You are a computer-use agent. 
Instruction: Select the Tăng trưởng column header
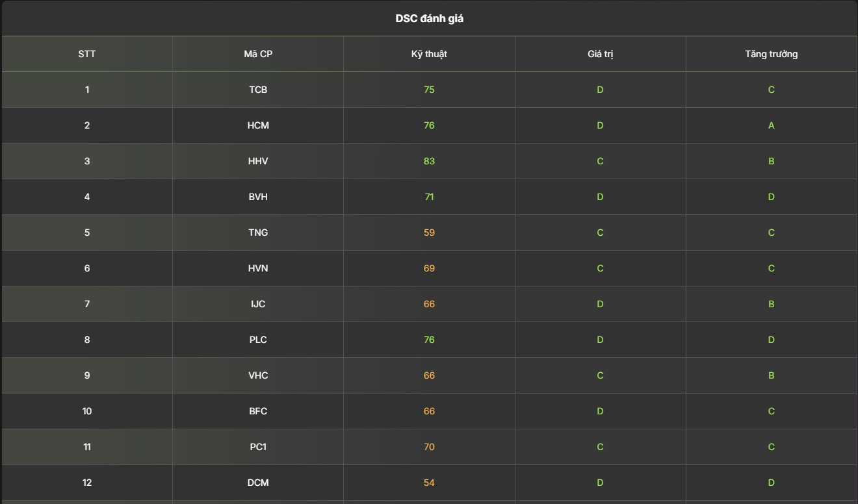tap(771, 54)
